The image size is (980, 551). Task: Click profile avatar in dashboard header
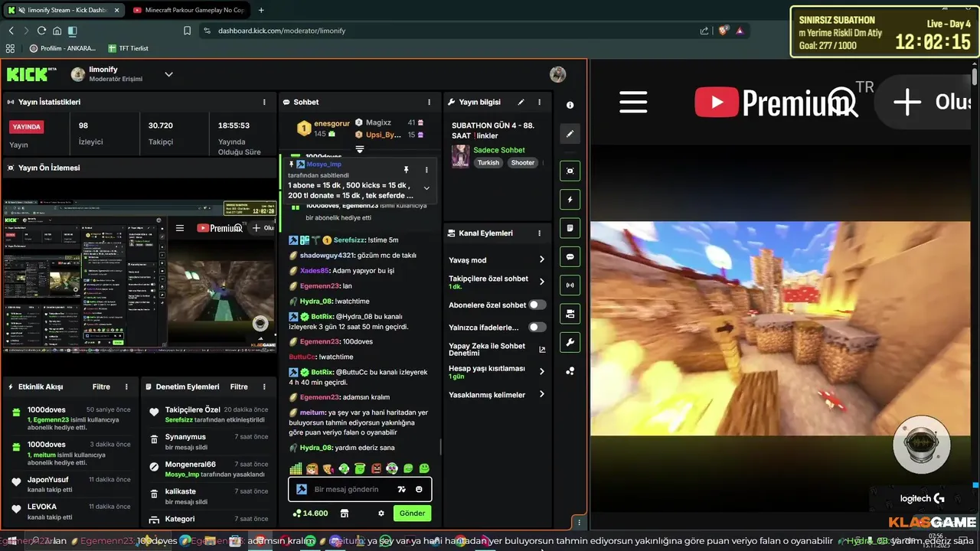(x=558, y=74)
